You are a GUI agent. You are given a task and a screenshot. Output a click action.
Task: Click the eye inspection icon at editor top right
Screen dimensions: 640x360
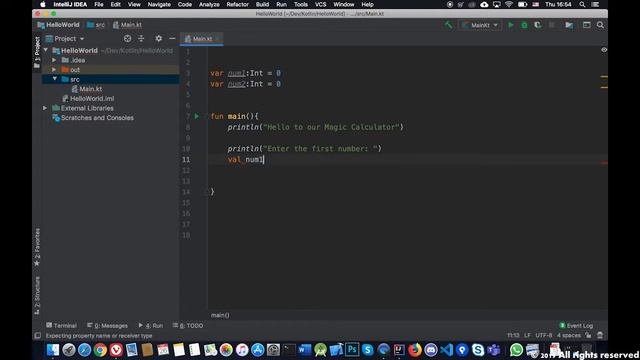tap(604, 50)
